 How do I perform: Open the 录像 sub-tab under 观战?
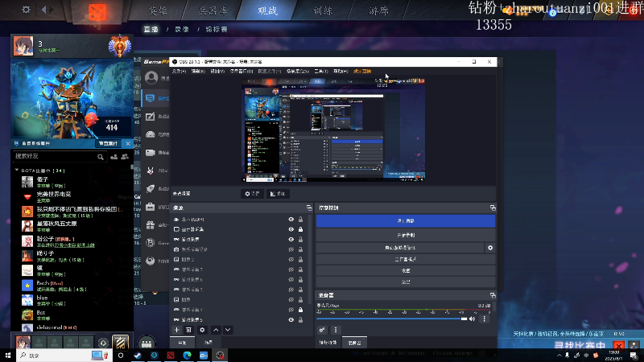click(x=182, y=30)
